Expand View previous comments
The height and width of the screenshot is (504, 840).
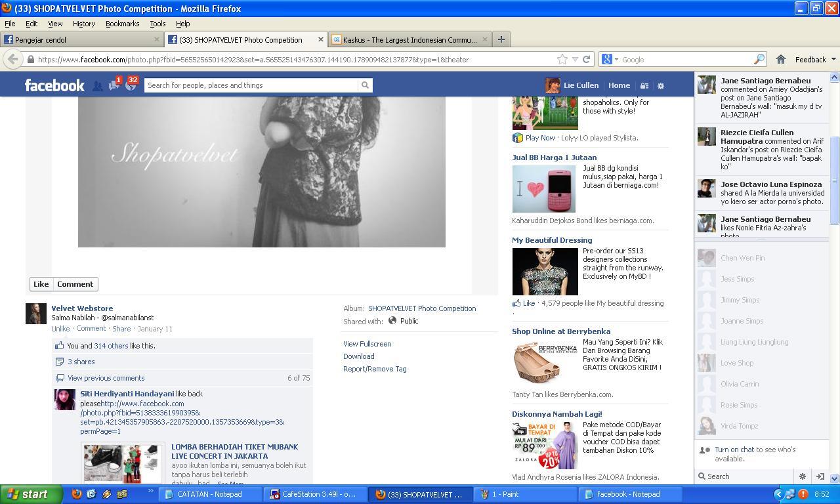106,378
